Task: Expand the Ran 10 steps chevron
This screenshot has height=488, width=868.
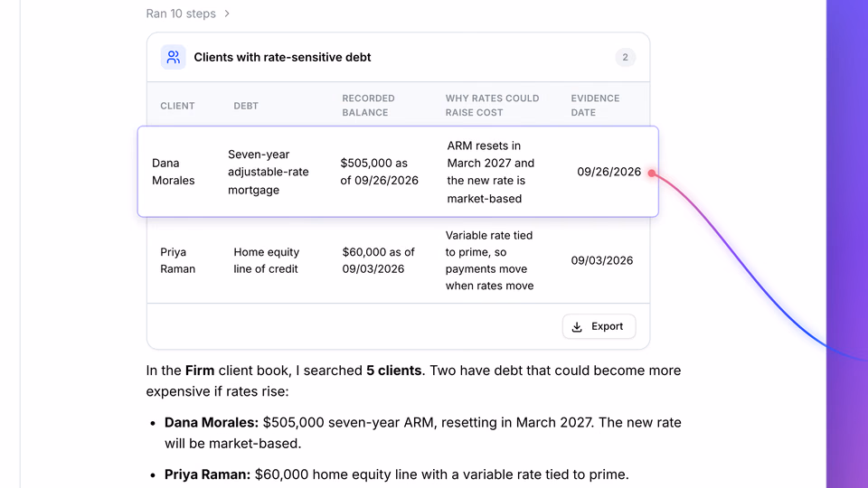Action: (x=227, y=14)
